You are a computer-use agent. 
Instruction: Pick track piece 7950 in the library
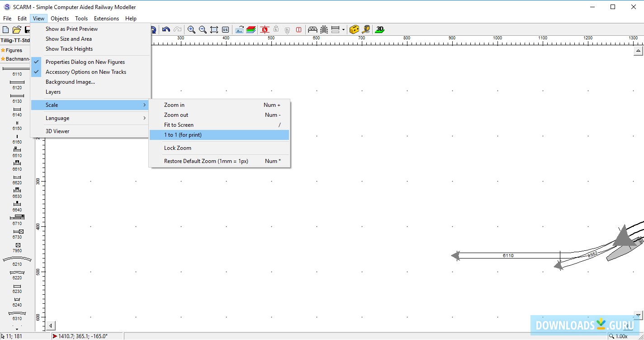(x=17, y=247)
